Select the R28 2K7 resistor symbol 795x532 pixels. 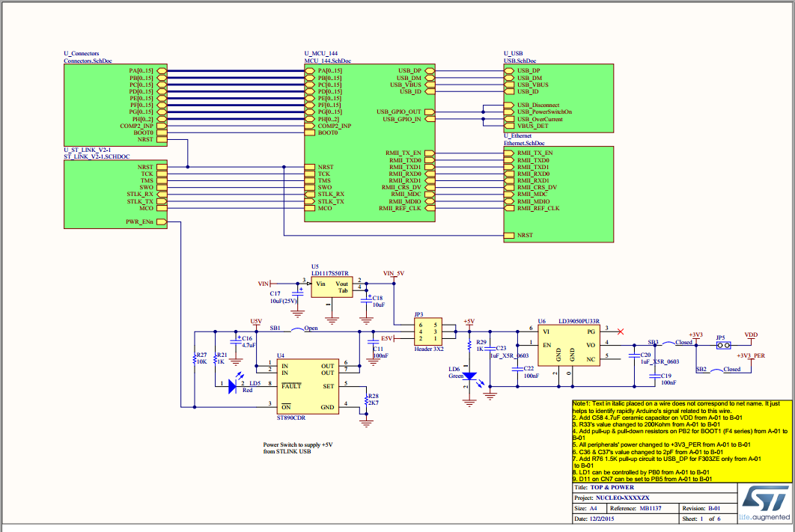[366, 400]
